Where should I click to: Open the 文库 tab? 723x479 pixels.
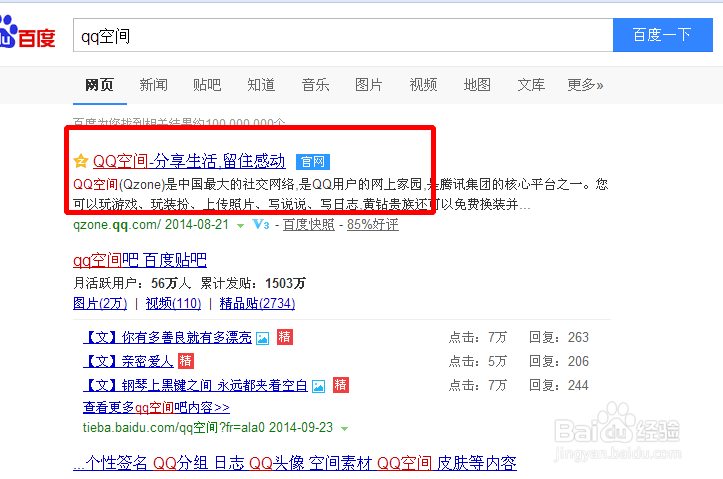click(531, 85)
